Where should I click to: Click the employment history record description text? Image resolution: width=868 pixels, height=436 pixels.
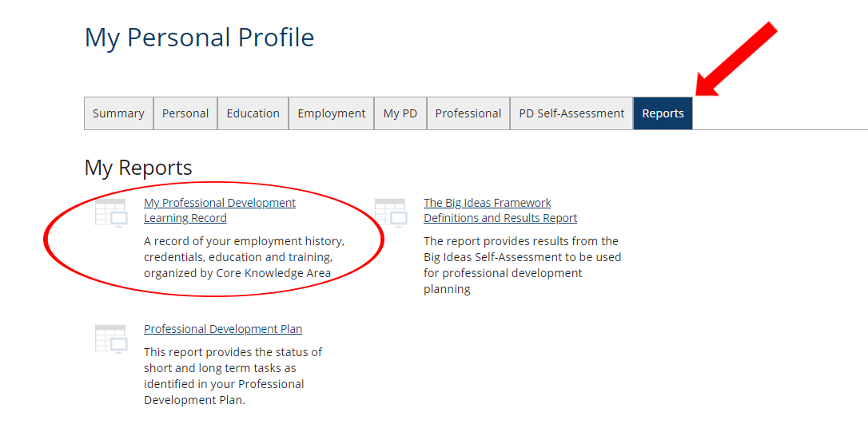click(244, 257)
